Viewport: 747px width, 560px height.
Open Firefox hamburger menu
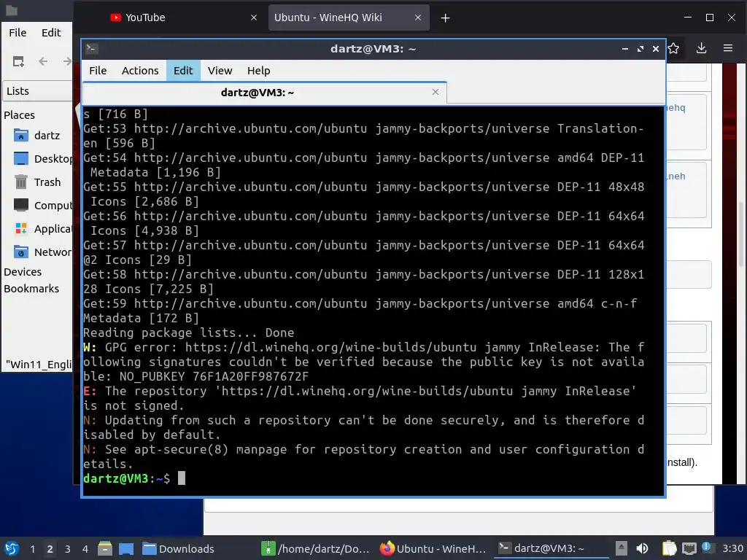click(728, 48)
